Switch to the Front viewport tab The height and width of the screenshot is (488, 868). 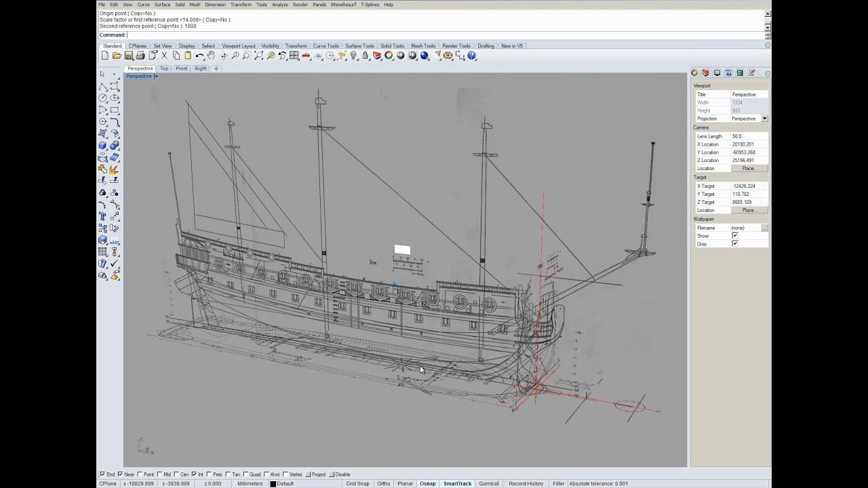[x=182, y=68]
